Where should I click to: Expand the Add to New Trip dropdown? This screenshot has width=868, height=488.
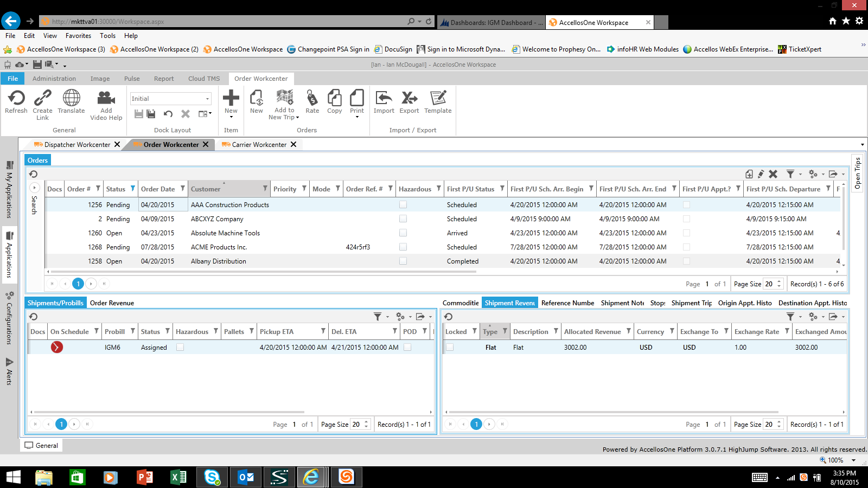[x=297, y=118]
